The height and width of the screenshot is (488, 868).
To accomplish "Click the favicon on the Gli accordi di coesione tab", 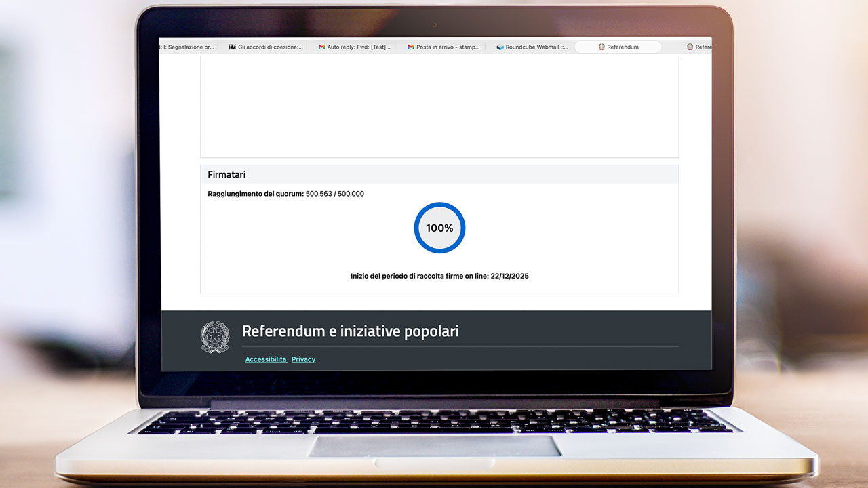I will (233, 47).
